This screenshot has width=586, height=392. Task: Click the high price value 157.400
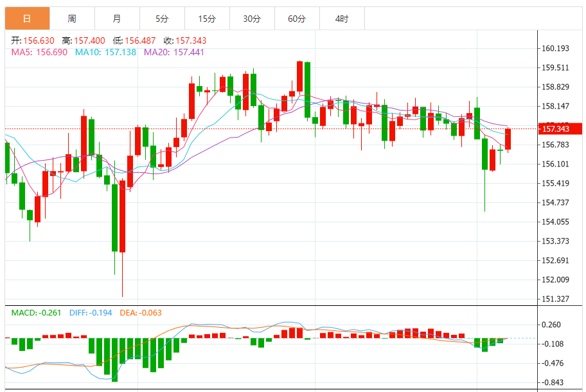pyautogui.click(x=90, y=40)
